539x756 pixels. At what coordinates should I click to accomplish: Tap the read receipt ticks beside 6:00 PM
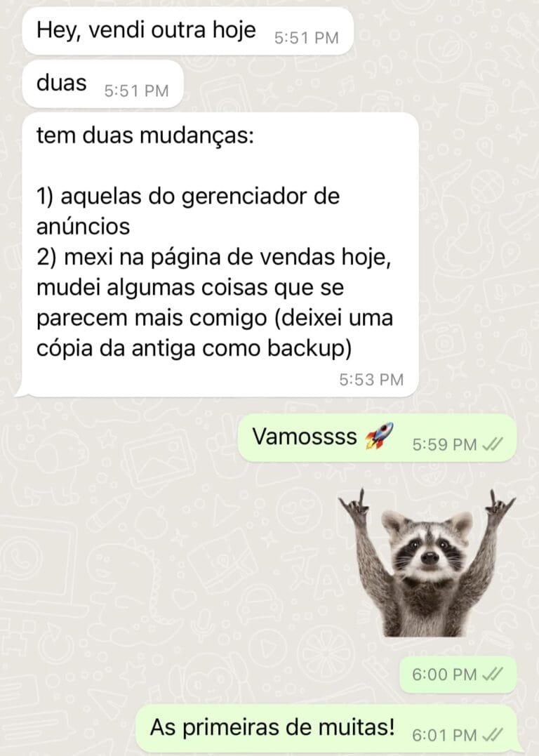coord(493,674)
